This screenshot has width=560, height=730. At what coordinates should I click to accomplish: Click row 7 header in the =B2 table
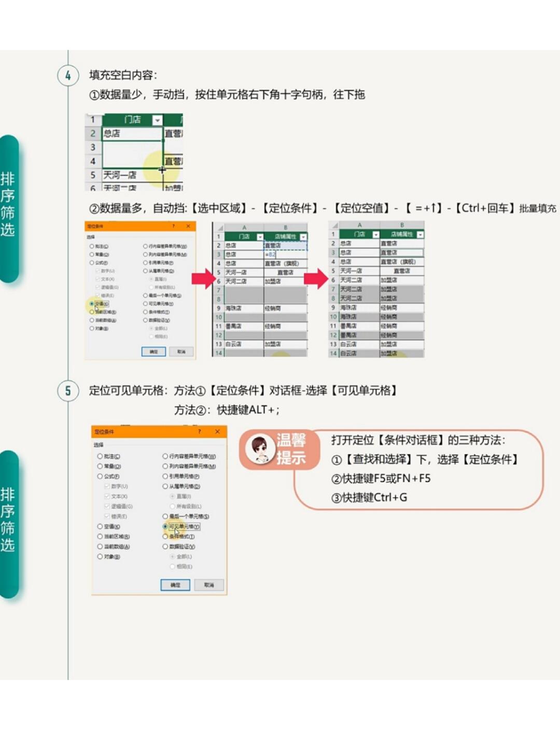click(x=219, y=290)
